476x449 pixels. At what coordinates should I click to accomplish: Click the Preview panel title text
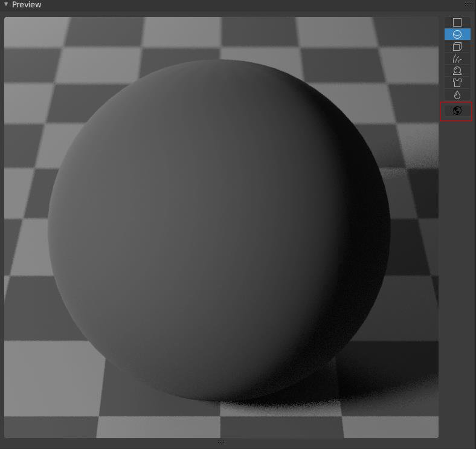click(27, 5)
